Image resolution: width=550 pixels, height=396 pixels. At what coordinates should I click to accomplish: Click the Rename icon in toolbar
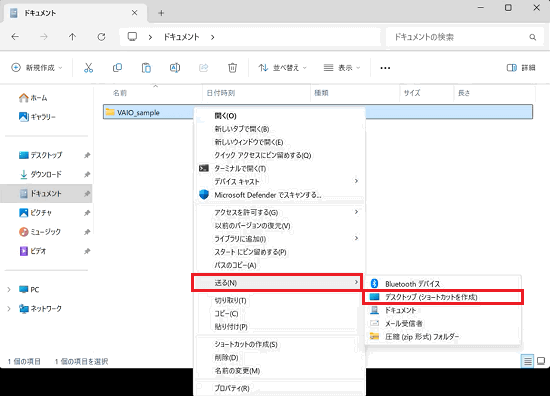(x=175, y=68)
